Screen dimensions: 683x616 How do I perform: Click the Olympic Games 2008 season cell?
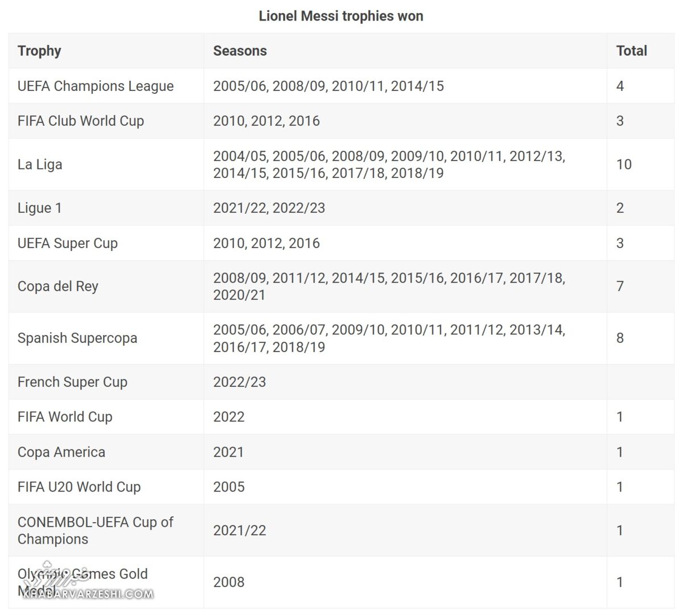point(229,582)
